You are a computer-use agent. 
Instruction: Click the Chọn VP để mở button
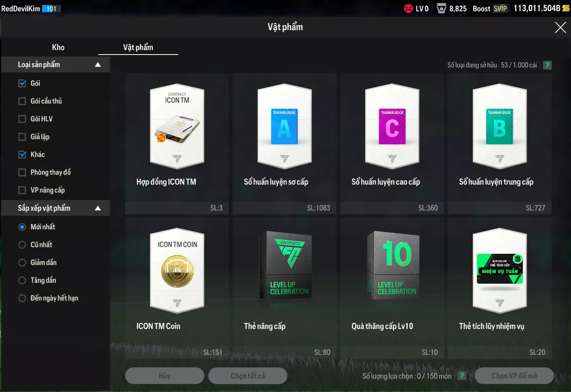514,376
